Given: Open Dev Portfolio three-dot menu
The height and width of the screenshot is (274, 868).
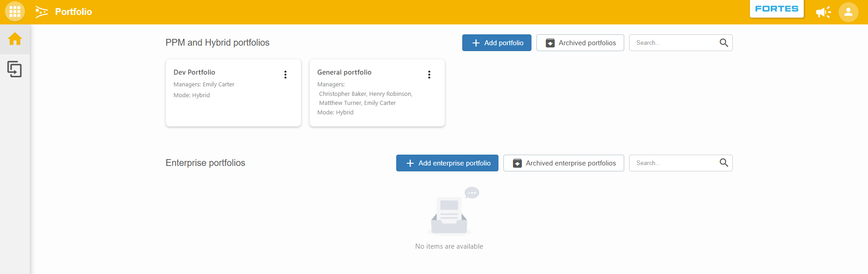Looking at the screenshot, I should click(x=285, y=75).
